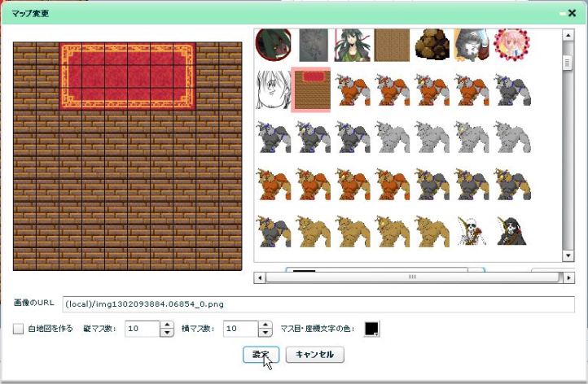Choose the skeleton archer character image
The width and height of the screenshot is (588, 384).
(x=472, y=231)
